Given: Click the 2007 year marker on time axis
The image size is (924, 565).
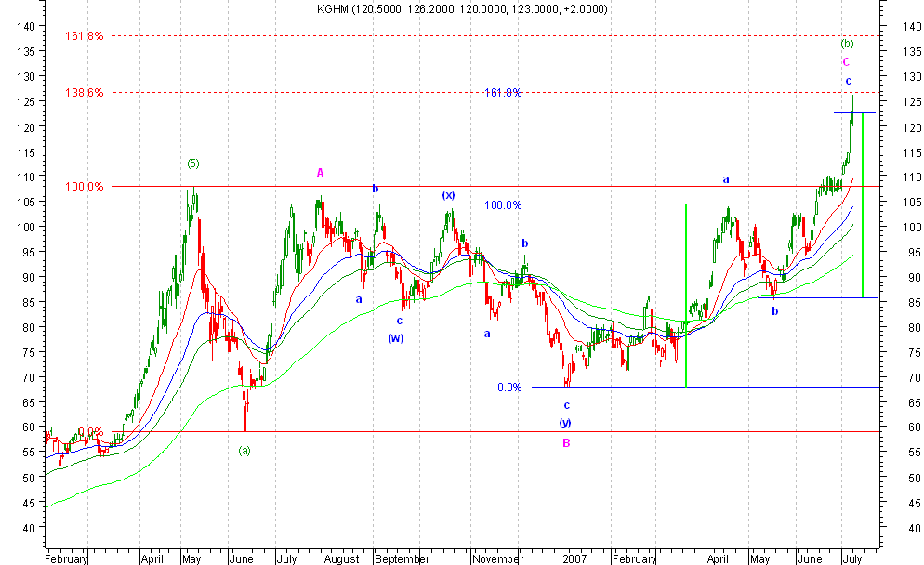Looking at the screenshot, I should pos(574,559).
